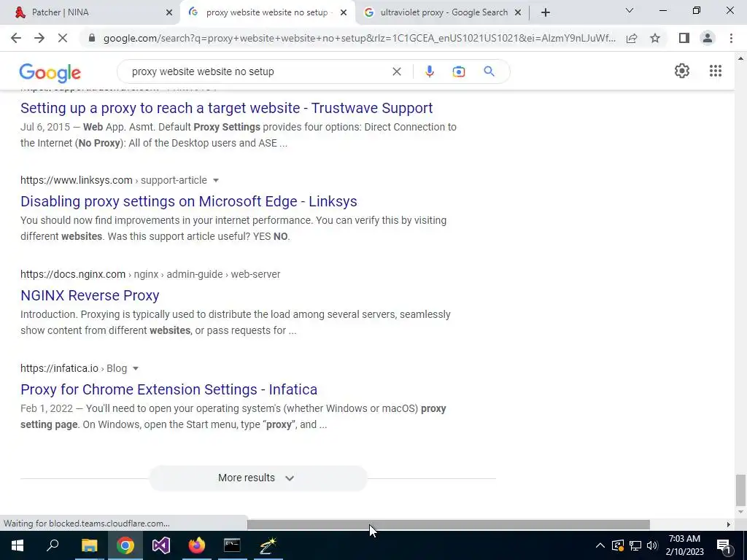Open the Google apps grid
The image size is (747, 560).
pos(715,71)
